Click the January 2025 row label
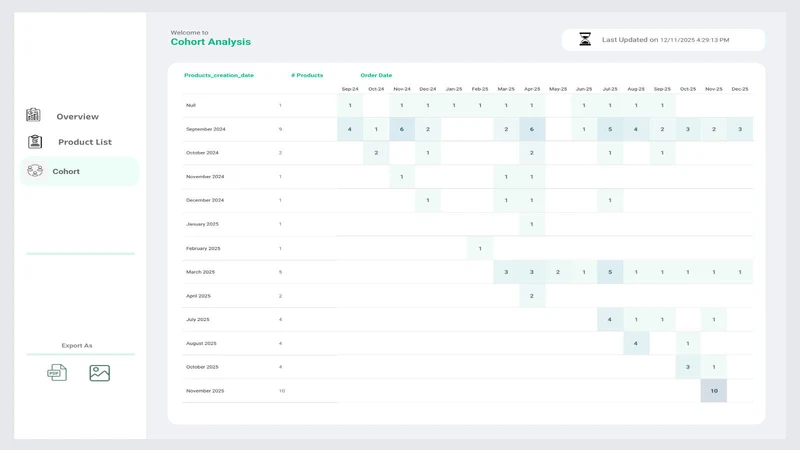 (202, 224)
